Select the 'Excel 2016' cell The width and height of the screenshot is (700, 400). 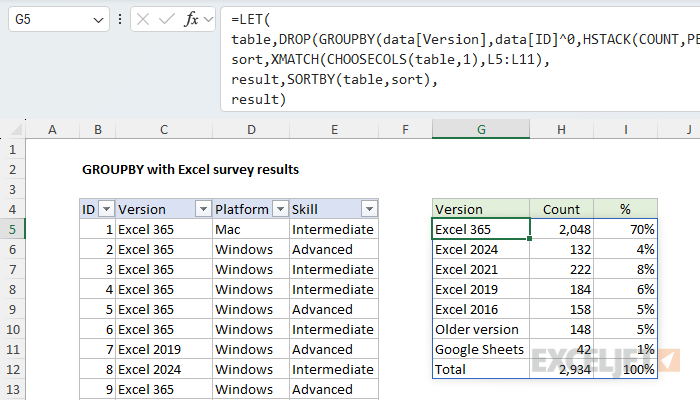coord(481,309)
